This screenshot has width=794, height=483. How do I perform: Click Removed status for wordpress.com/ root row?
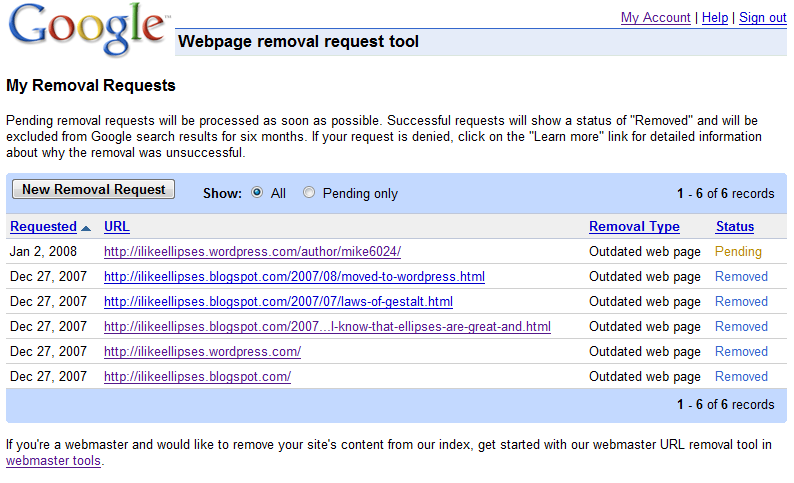[741, 351]
